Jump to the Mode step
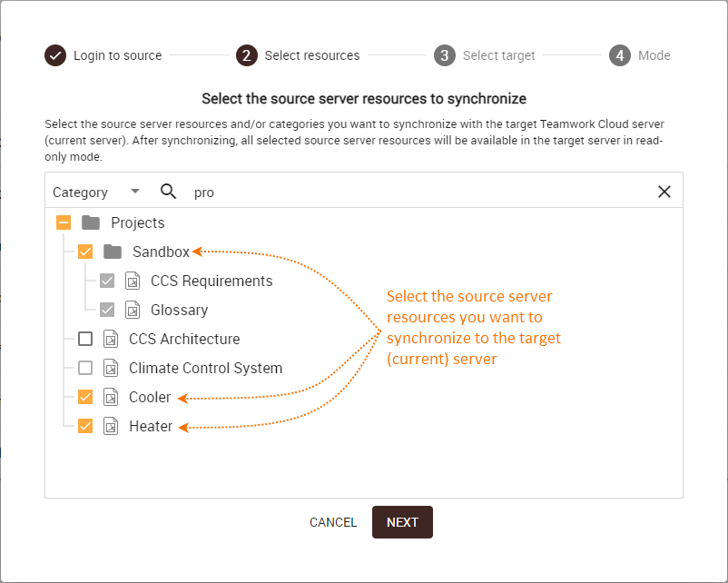 point(640,55)
